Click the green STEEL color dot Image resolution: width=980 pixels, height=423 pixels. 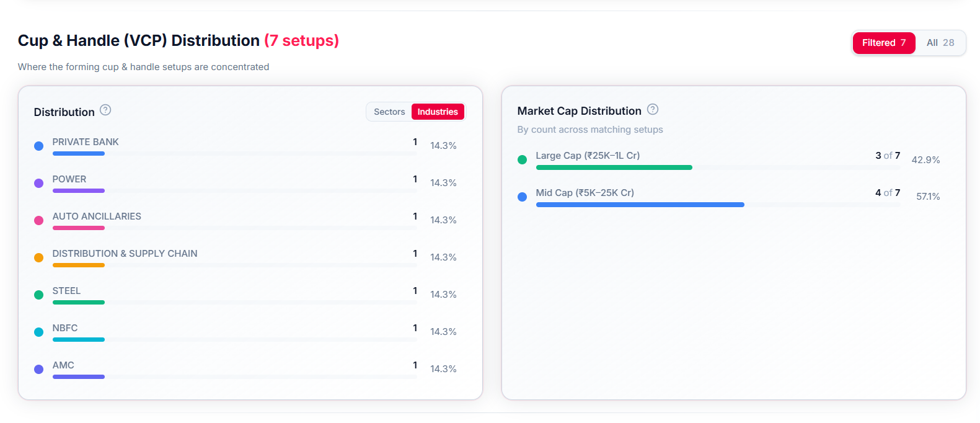click(38, 295)
